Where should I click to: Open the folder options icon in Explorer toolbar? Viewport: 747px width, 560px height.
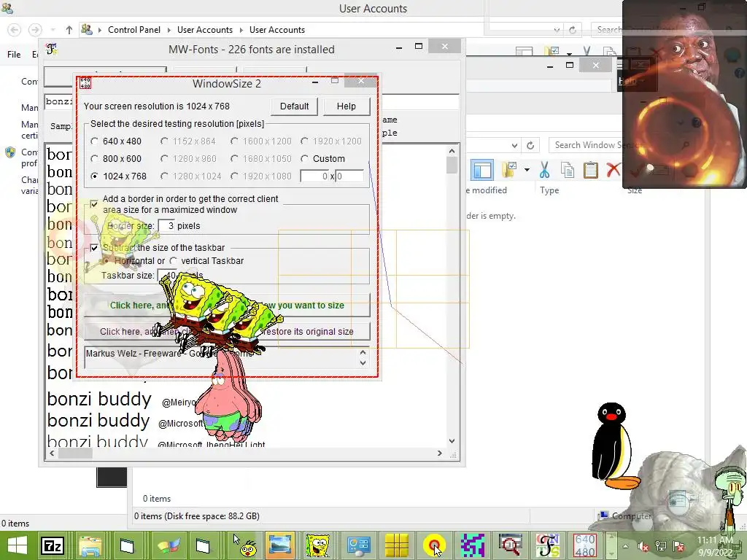click(509, 170)
